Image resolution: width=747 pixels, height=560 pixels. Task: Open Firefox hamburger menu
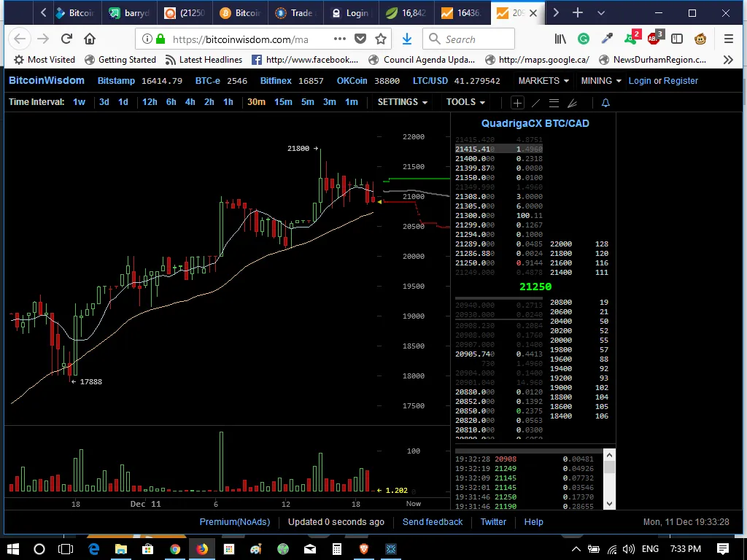(729, 39)
